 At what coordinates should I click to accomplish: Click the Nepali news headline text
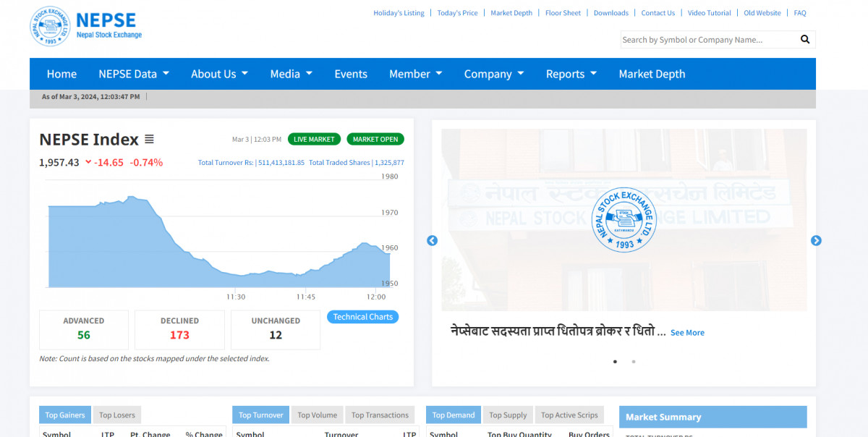tap(558, 331)
